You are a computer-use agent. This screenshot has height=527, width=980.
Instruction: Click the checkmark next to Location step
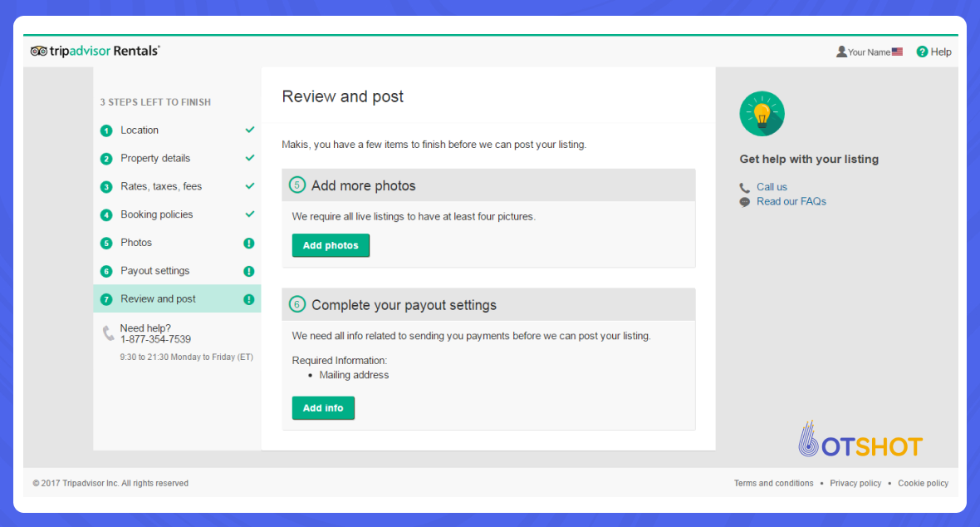(x=249, y=130)
